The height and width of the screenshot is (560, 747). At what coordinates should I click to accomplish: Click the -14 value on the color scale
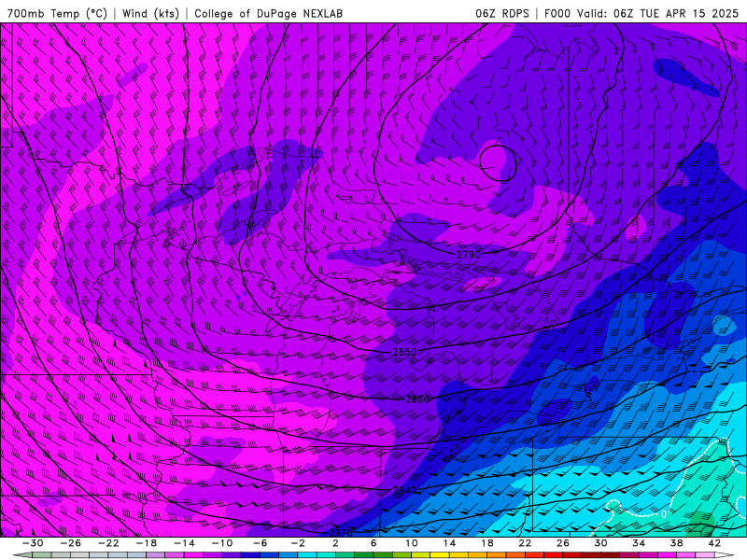184,543
